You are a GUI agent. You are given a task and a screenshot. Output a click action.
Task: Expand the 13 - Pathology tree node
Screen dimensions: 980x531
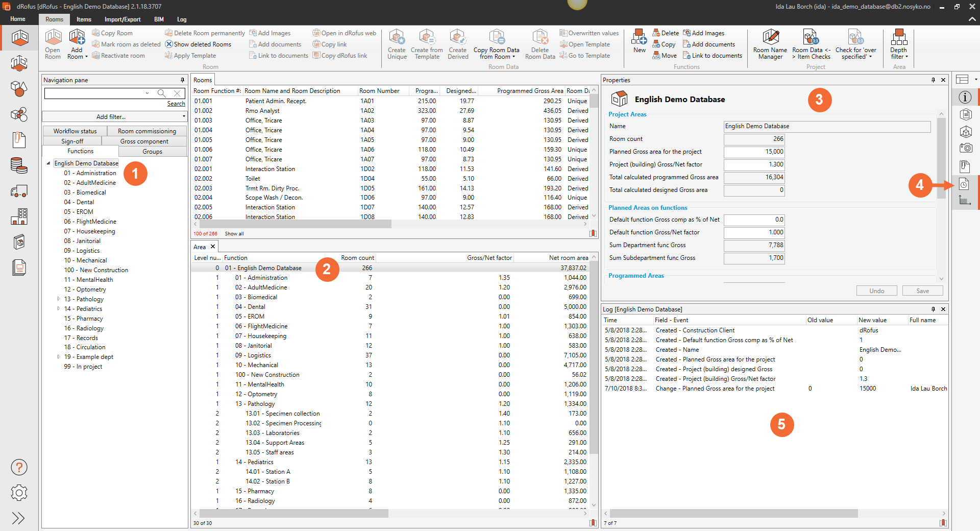(59, 299)
